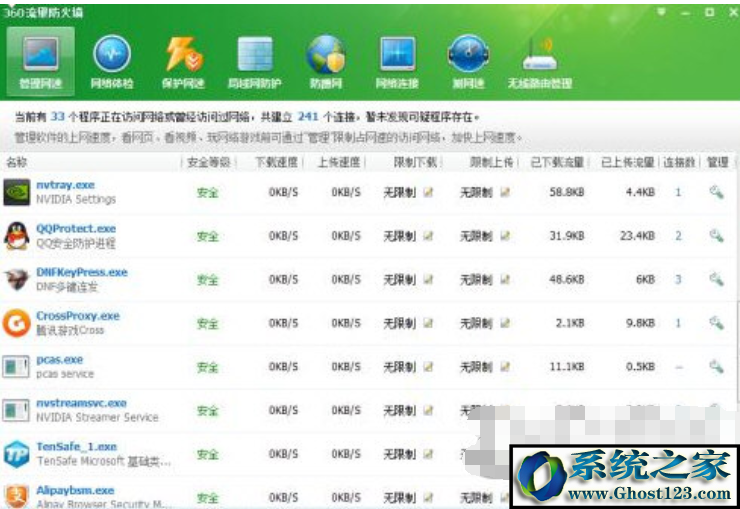Click the TenSafe_1.exe TP icon
740x509 pixels.
(x=17, y=454)
